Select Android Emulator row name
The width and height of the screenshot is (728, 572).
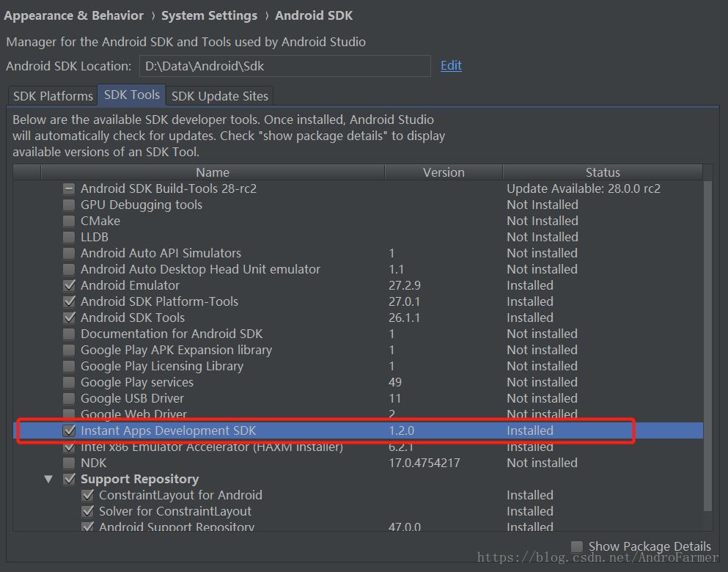[130, 285]
